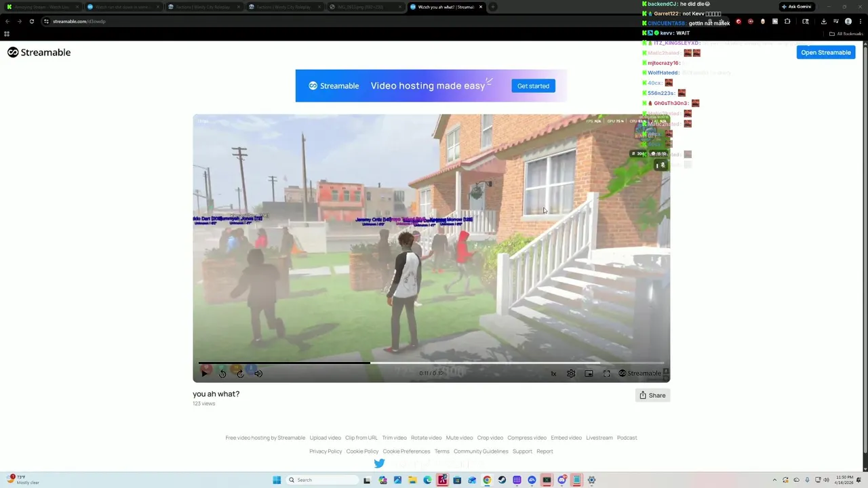868x488 pixels.
Task: Enter fullscreen video mode
Action: (607, 373)
